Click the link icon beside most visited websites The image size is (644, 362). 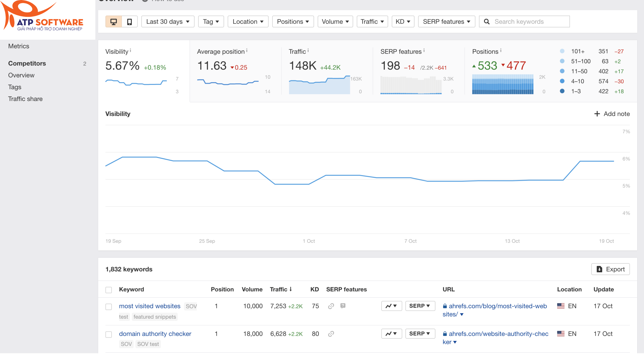[x=331, y=306]
